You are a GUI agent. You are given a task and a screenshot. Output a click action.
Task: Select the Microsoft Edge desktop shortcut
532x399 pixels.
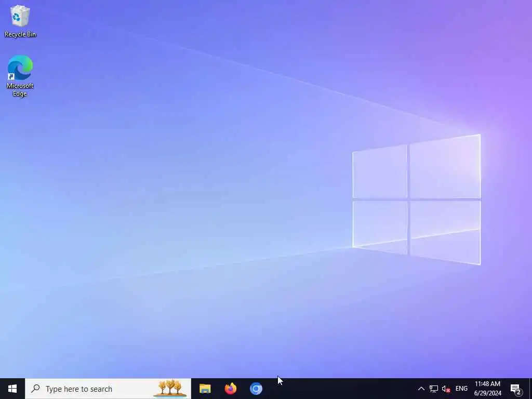click(x=20, y=76)
